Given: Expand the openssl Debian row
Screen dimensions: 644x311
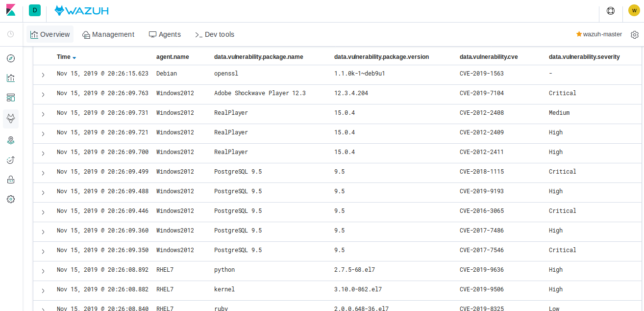Looking at the screenshot, I should [43, 75].
